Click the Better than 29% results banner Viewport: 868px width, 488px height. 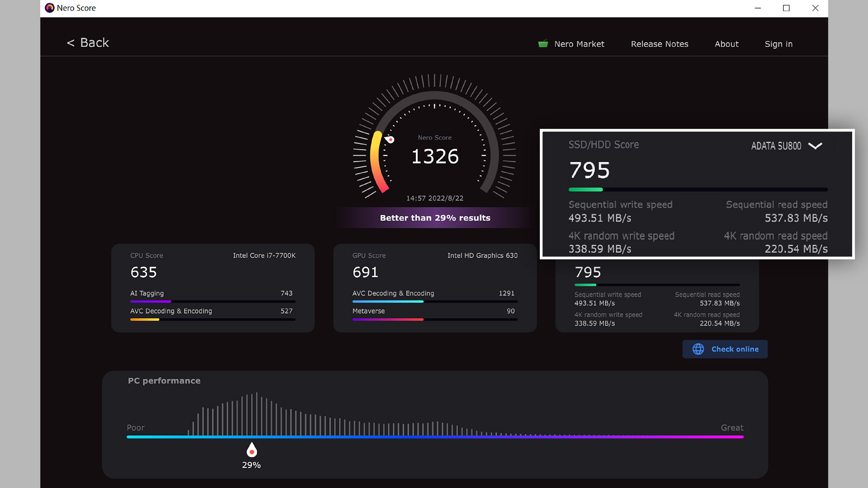pyautogui.click(x=435, y=217)
